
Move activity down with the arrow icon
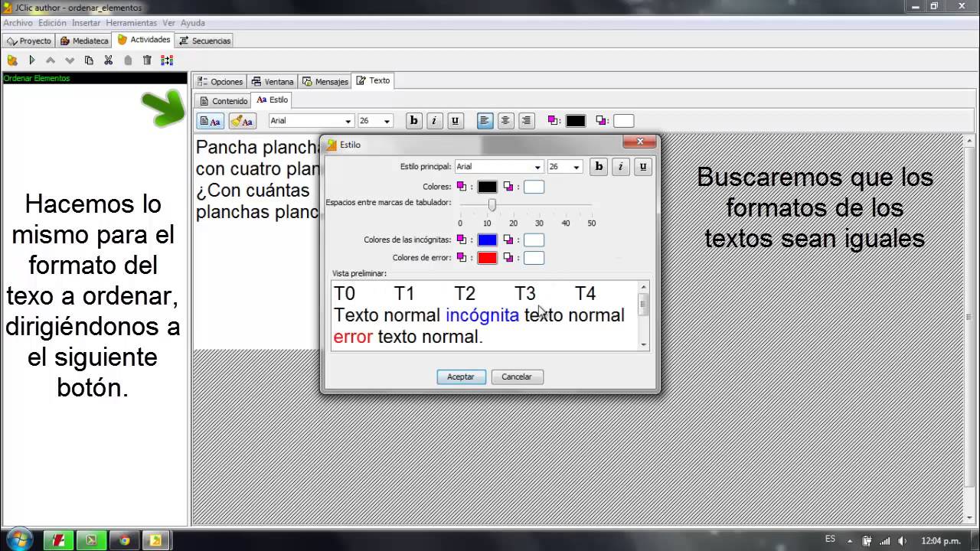click(70, 60)
